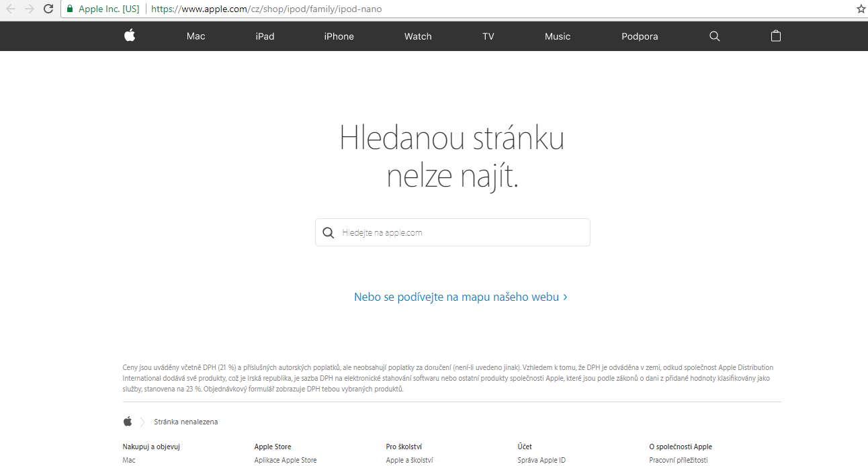Reload the page with the refresh icon
Screen dimensions: 868x466
(x=48, y=9)
